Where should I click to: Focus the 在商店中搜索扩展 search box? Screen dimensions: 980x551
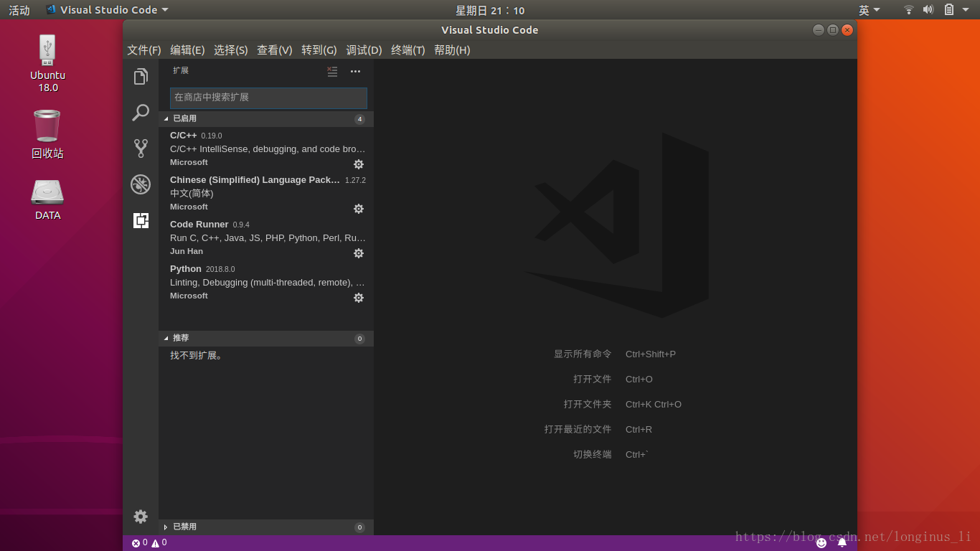coord(268,98)
